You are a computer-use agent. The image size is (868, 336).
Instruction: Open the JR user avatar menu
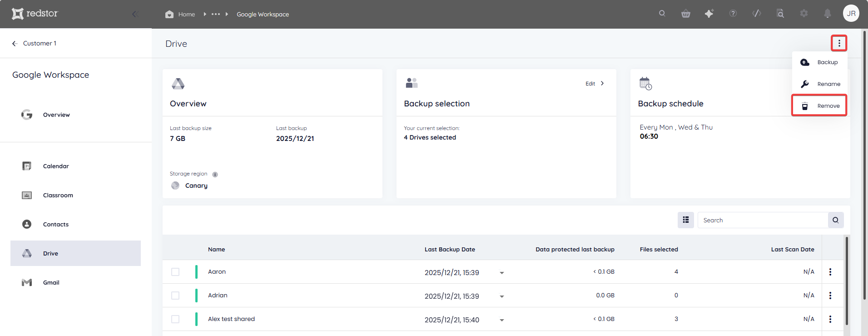[x=851, y=13]
